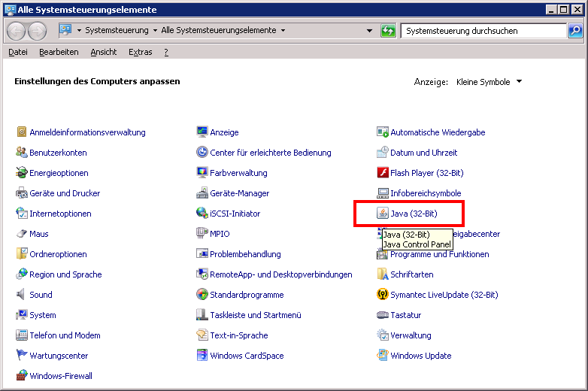Expand the arrow after 'Systemsteuerung' breadcrumb
This screenshot has height=391, width=588.
(x=155, y=31)
